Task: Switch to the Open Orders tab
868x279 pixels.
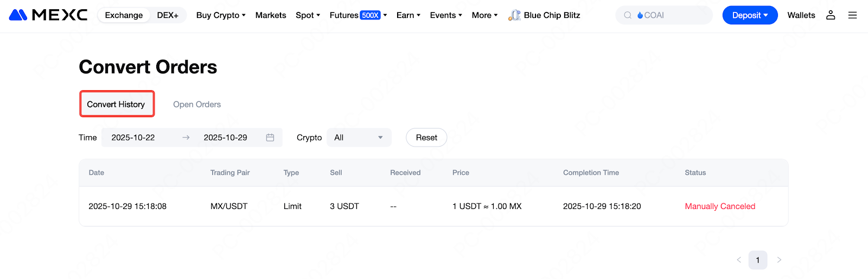Action: (197, 104)
